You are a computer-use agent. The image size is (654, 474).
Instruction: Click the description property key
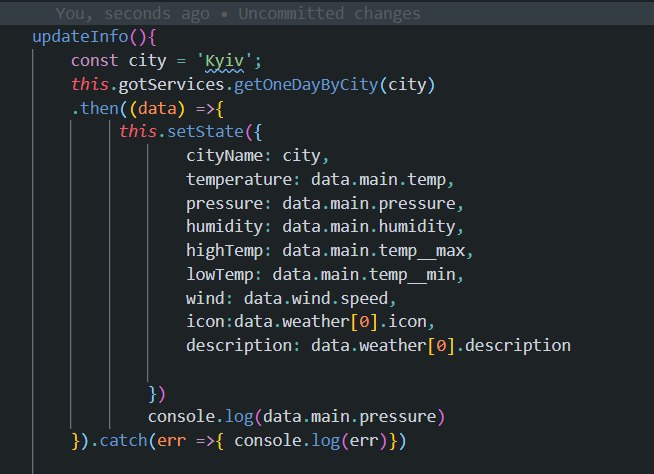point(239,346)
